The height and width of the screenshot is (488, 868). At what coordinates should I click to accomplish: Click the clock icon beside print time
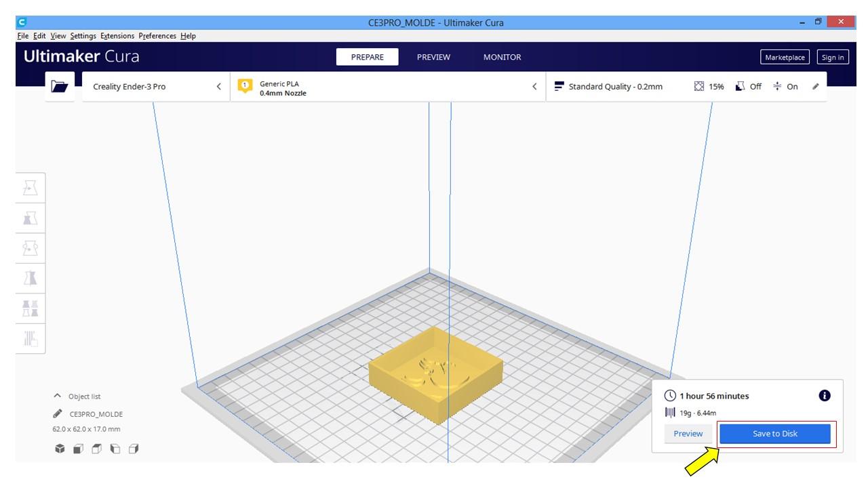(670, 396)
